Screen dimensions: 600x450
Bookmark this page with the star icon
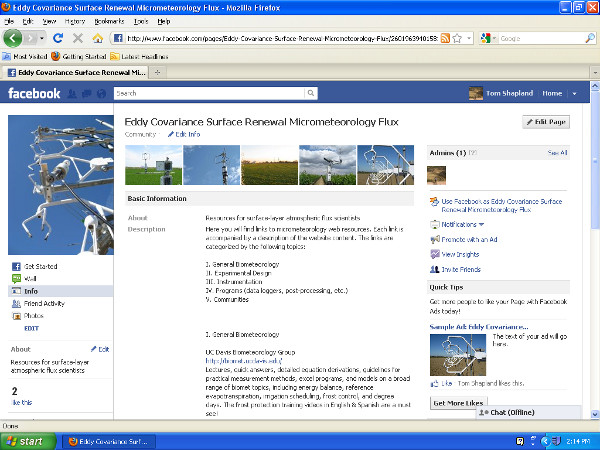pos(456,38)
